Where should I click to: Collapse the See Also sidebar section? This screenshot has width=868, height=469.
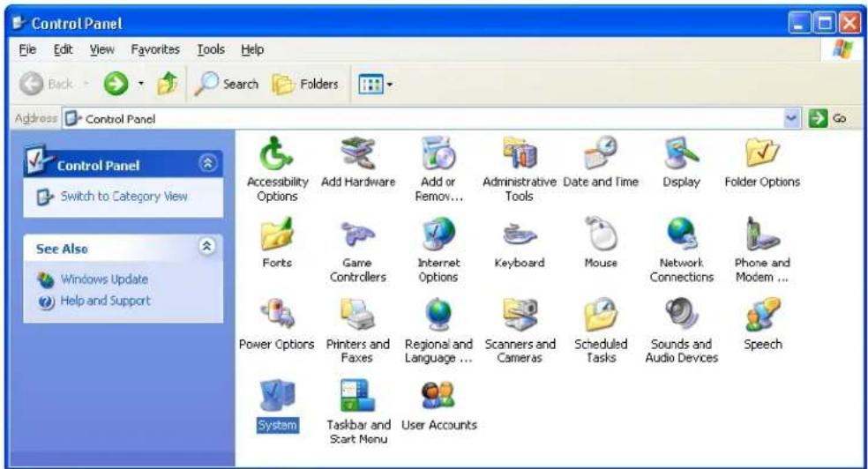click(207, 246)
